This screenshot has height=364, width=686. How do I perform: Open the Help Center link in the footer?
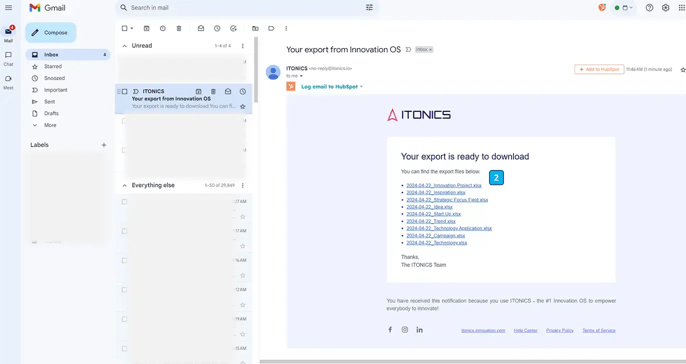coord(525,330)
